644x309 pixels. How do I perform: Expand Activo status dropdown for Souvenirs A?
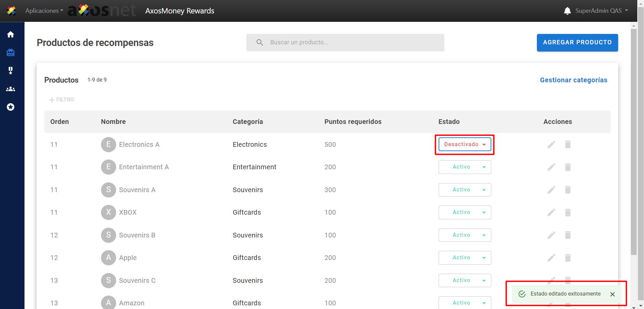(464, 190)
